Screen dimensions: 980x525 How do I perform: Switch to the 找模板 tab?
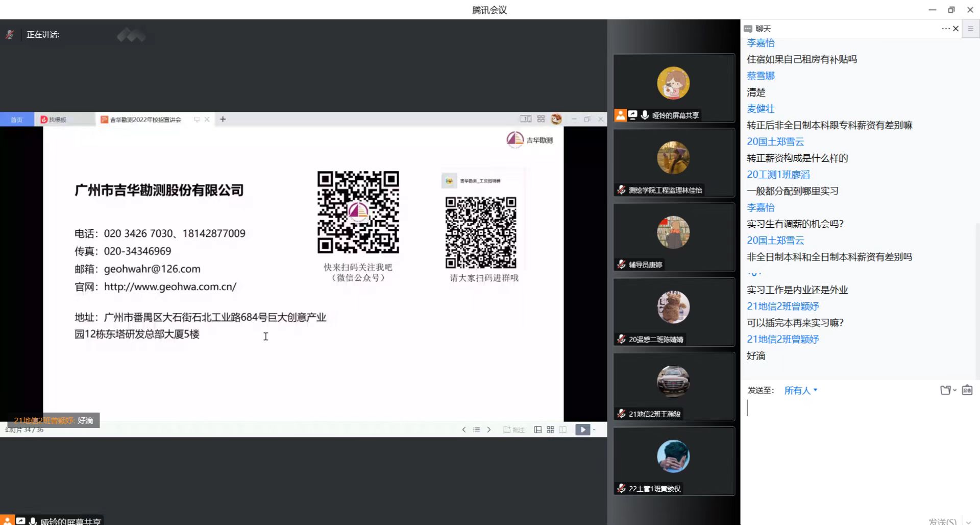tap(57, 120)
